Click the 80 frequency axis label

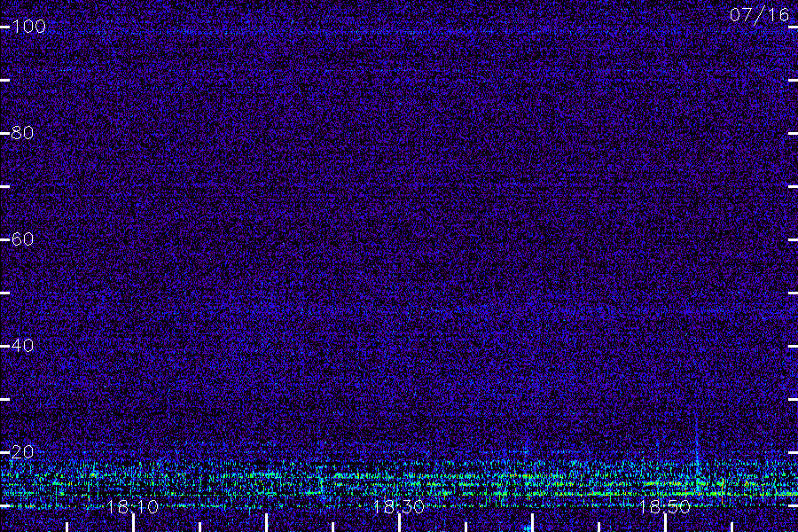[x=22, y=133]
